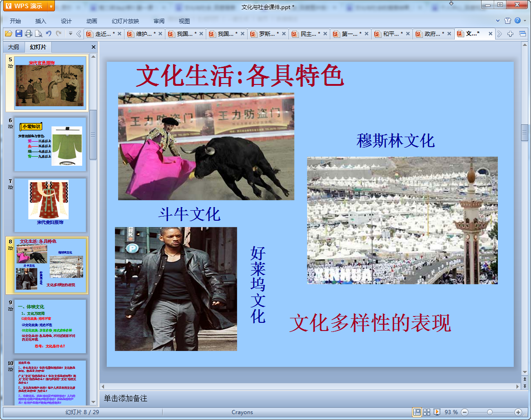The width and height of the screenshot is (531, 420).
Task: Click the 93 % zoom level
Action: pos(451,412)
